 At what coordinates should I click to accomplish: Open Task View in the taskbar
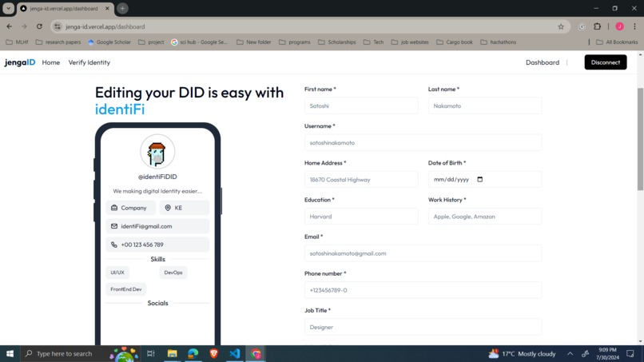tap(151, 353)
